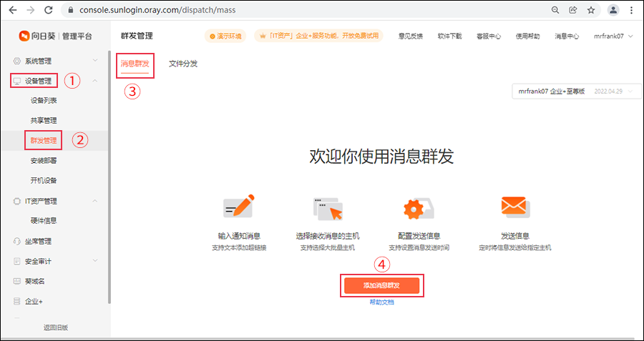644x341 pixels.
Task: Open the 帮助文档 link
Action: (381, 302)
